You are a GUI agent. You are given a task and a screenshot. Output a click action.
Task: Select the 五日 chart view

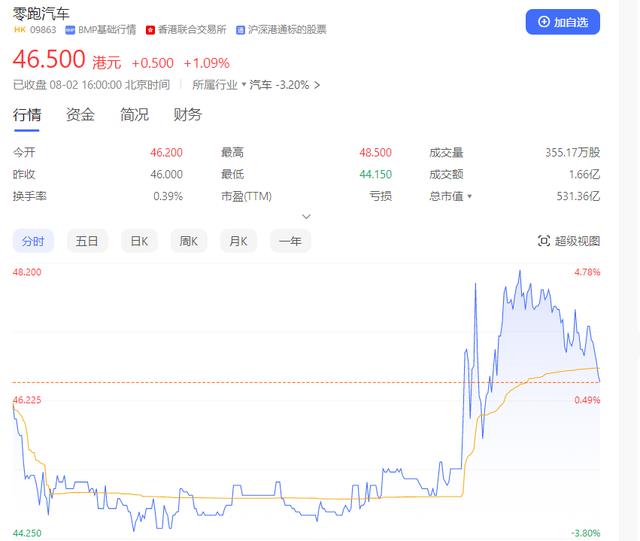[x=87, y=241]
